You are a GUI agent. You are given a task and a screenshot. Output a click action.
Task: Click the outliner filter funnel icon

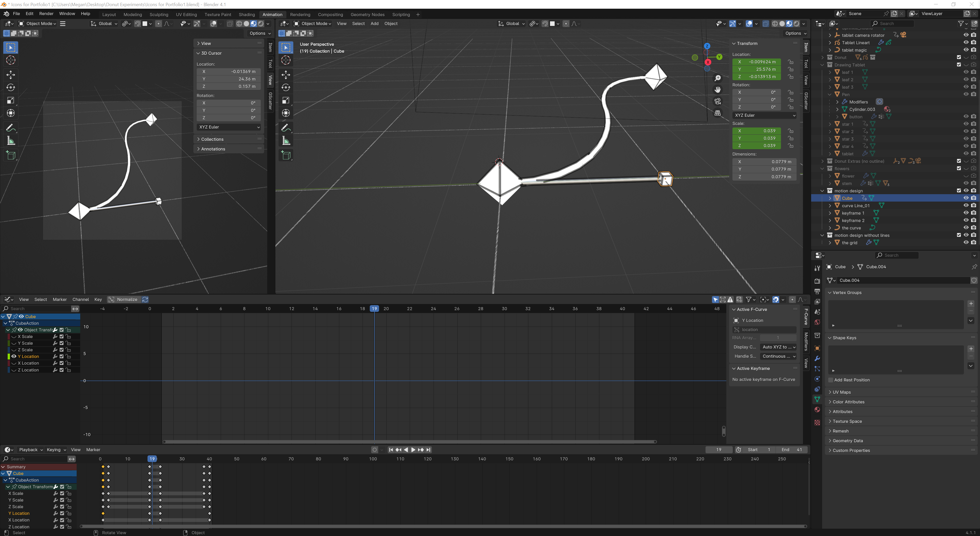tap(961, 24)
